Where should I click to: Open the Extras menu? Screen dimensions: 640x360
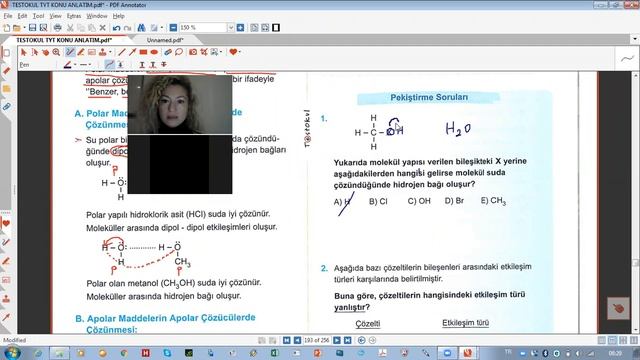(74, 16)
